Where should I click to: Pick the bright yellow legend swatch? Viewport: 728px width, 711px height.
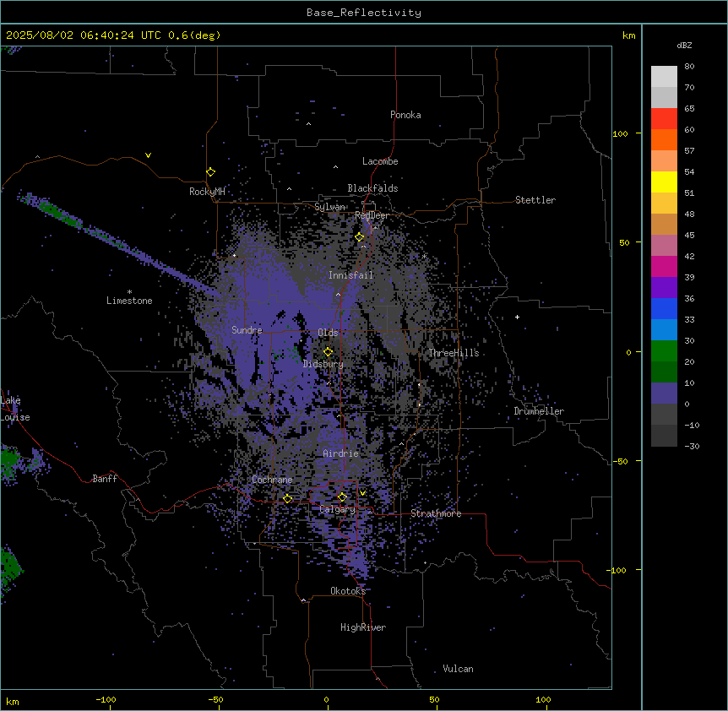click(x=664, y=182)
